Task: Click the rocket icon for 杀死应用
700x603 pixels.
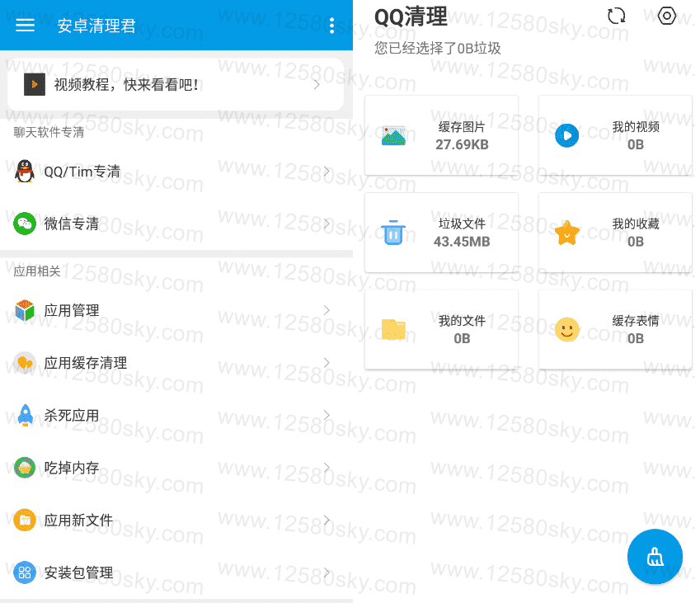Action: (25, 415)
